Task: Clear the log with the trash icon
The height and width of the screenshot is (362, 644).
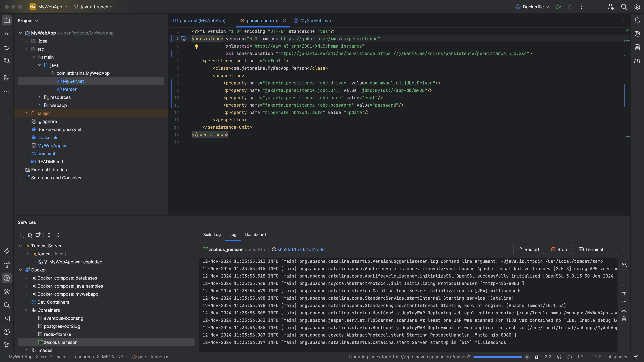Action: 624,319
